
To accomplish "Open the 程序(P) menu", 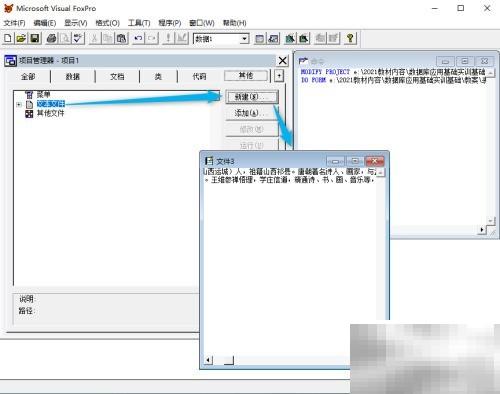I will click(x=170, y=23).
